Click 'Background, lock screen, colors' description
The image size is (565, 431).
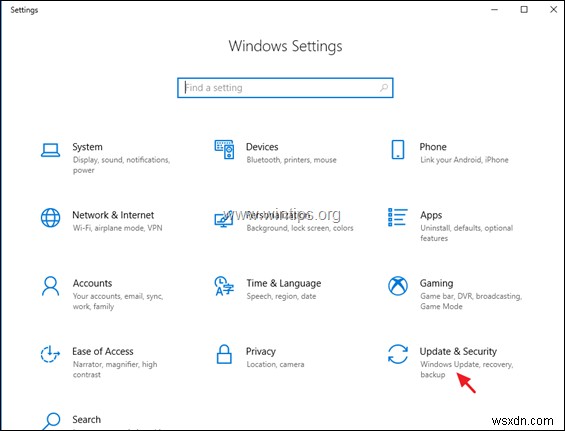300,228
